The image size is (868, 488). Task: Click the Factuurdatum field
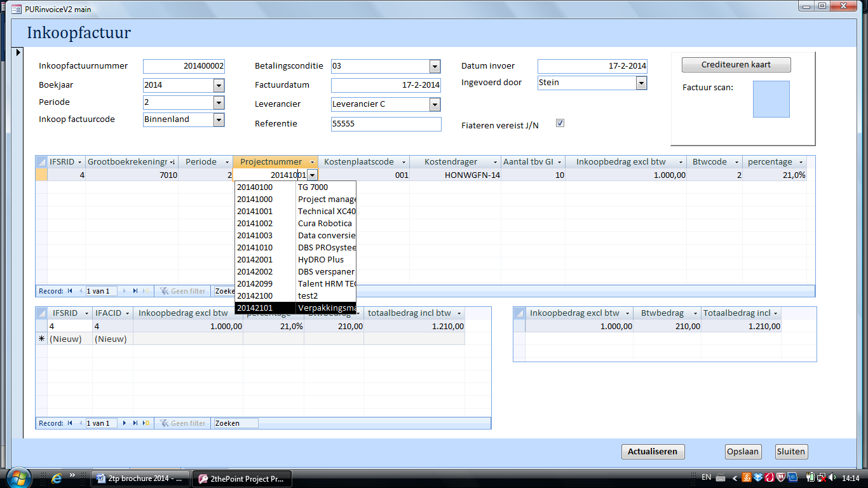(386, 85)
